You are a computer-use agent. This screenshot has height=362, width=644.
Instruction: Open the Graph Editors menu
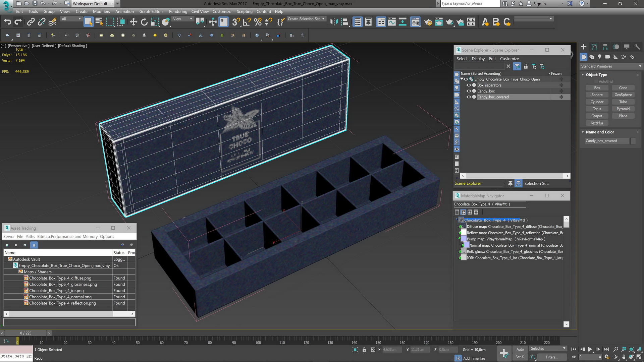[151, 11]
